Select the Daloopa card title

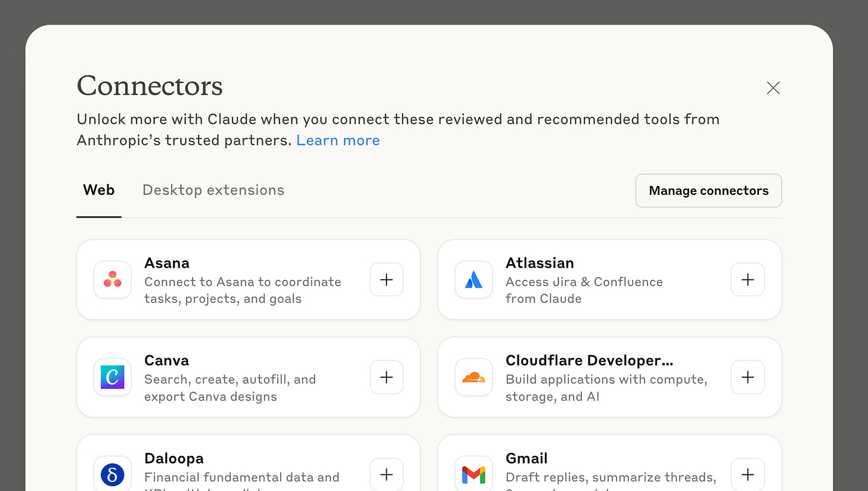tap(174, 458)
